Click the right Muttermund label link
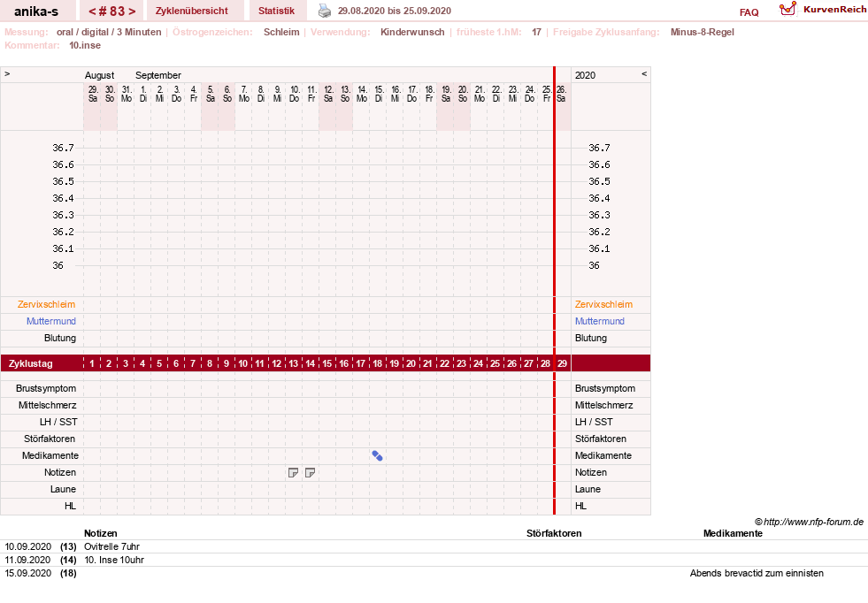 (600, 321)
